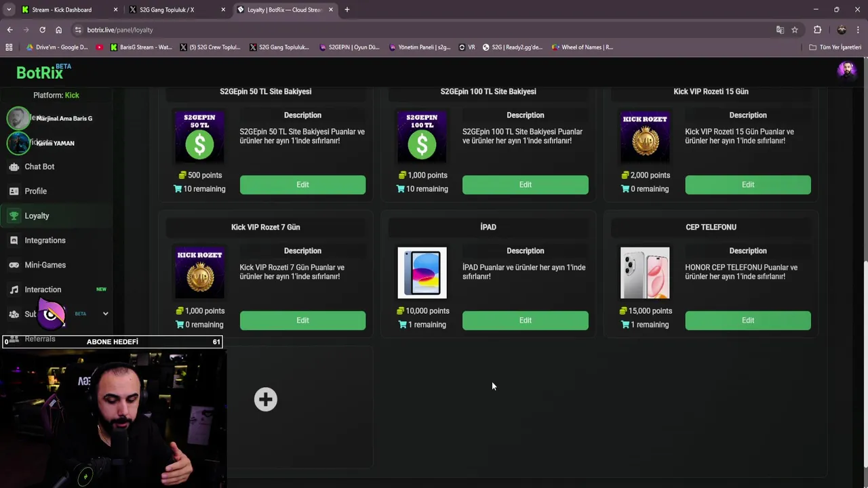Screen dimensions: 868x488
Task: Open Chat Bot menu item
Action: (39, 167)
